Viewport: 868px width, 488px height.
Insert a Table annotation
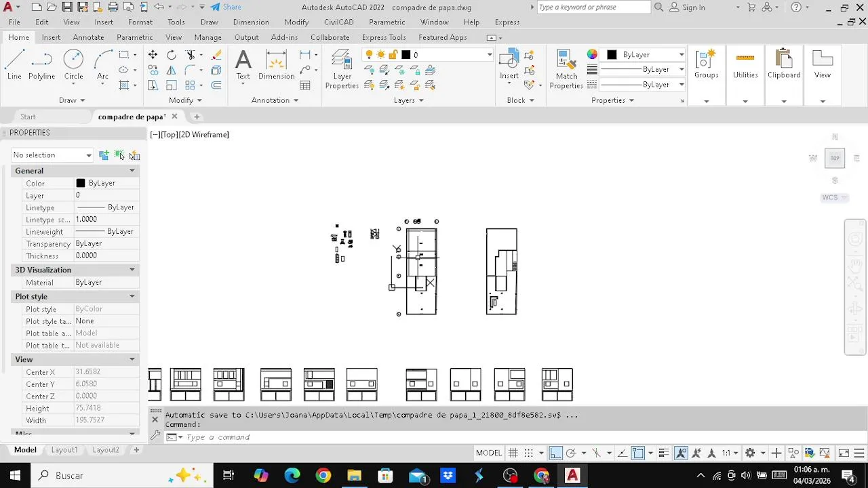coord(305,85)
